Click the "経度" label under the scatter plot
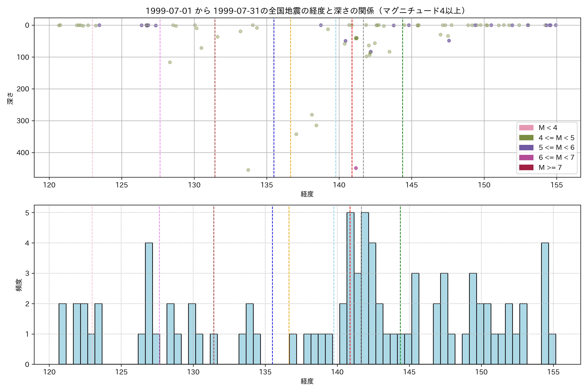Viewport: 588px width, 392px height. [x=307, y=194]
